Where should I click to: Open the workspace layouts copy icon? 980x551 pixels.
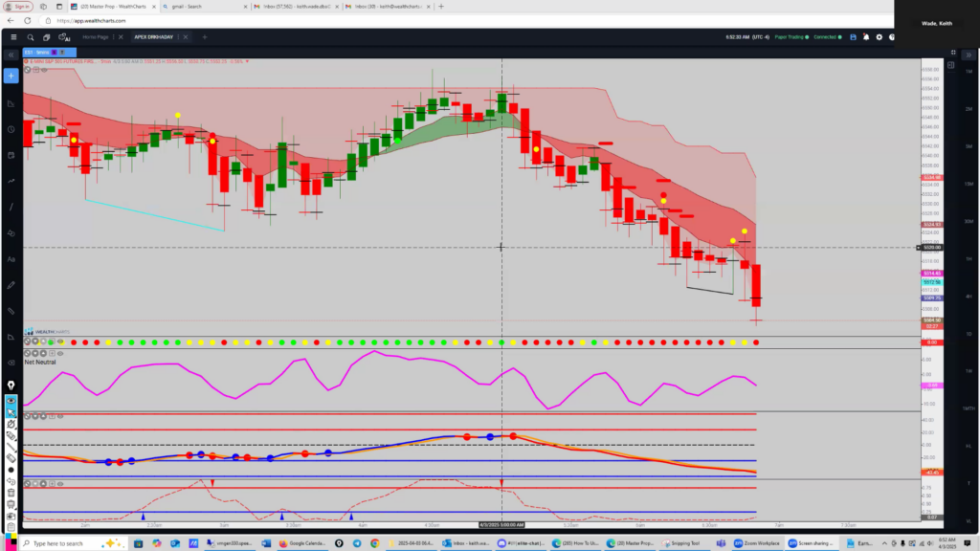point(46,37)
